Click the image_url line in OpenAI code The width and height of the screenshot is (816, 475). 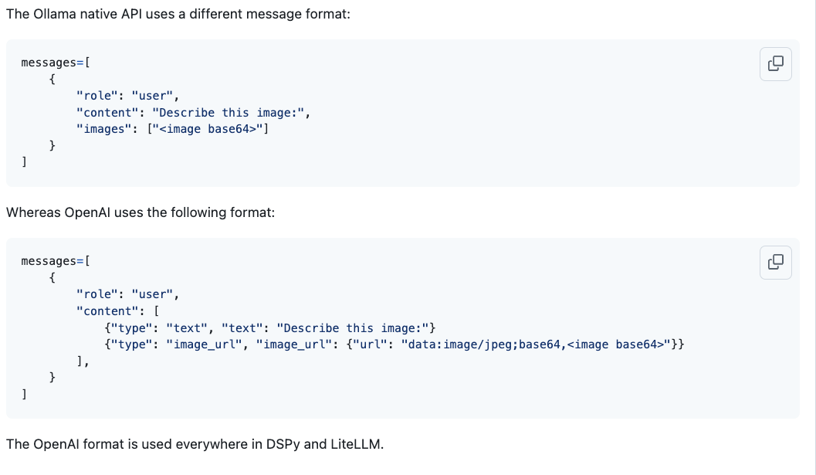pos(394,345)
